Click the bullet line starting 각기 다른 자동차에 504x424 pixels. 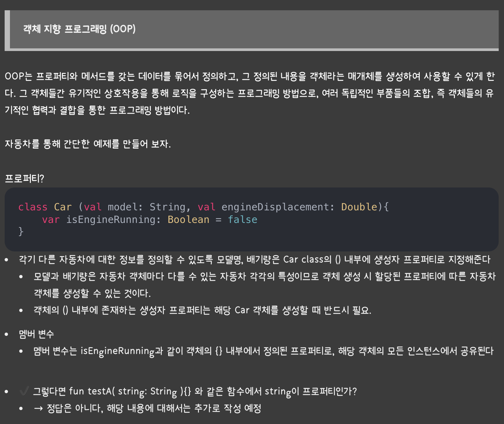255,259
